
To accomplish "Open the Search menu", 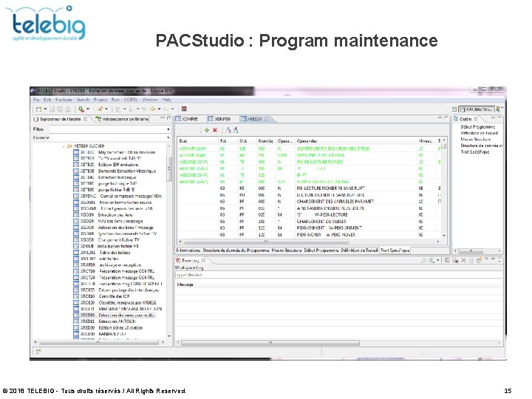I will pos(83,100).
